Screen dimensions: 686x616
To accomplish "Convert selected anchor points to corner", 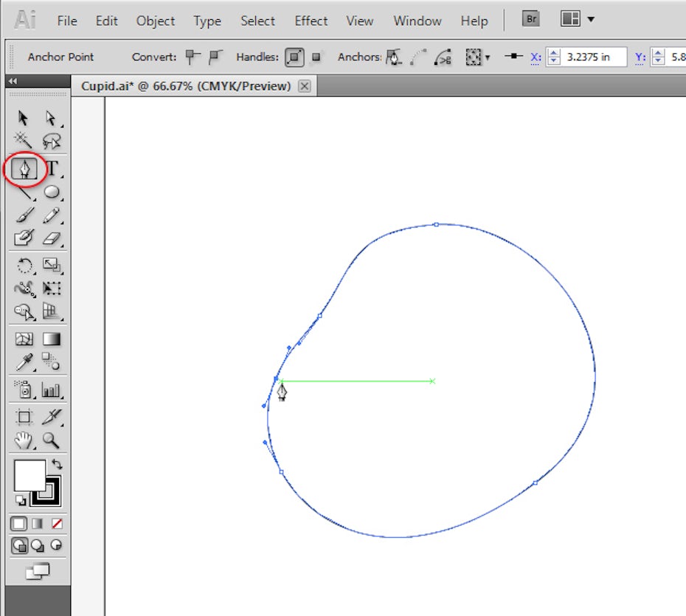I will (193, 57).
